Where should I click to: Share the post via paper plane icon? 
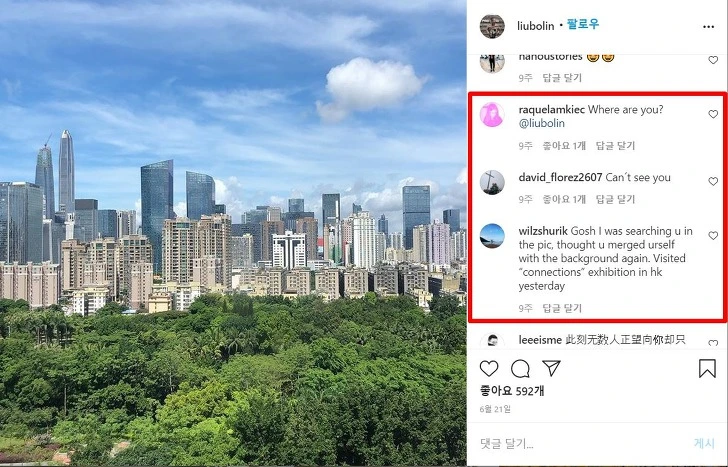click(x=552, y=368)
